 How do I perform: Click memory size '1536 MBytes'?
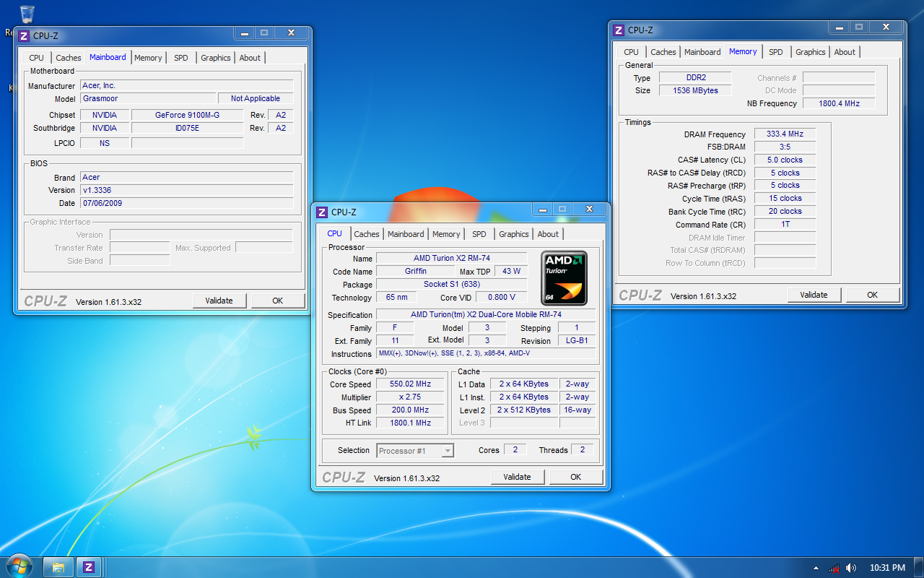pos(694,90)
